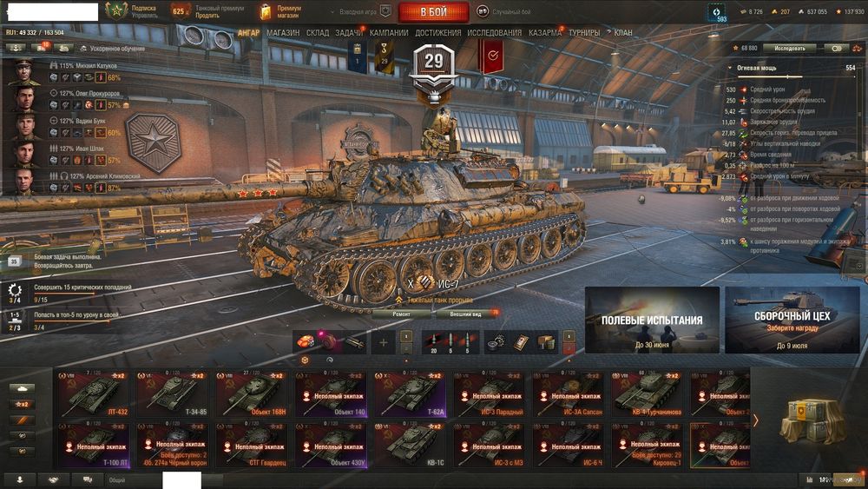Expand carousel with the right arrow chevron
This screenshot has height=489, width=868.
point(755,421)
